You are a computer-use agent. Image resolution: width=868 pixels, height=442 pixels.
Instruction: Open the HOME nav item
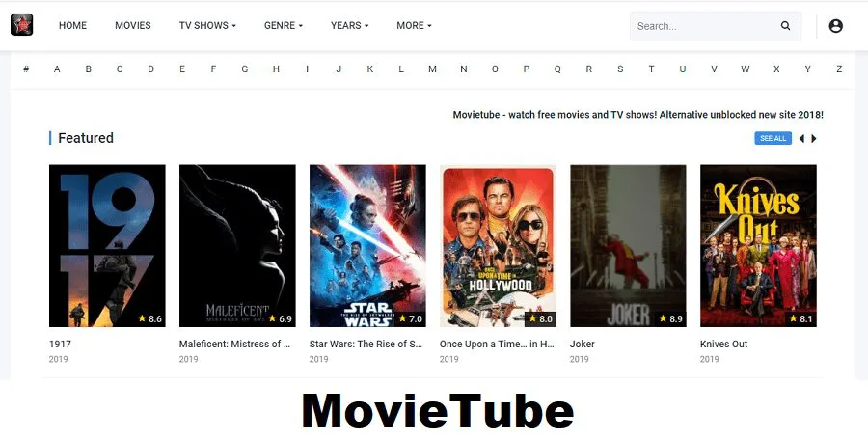72,25
